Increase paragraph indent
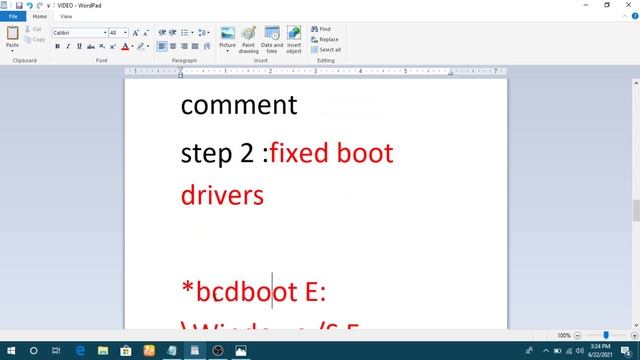This screenshot has width=640, height=360. (173, 33)
